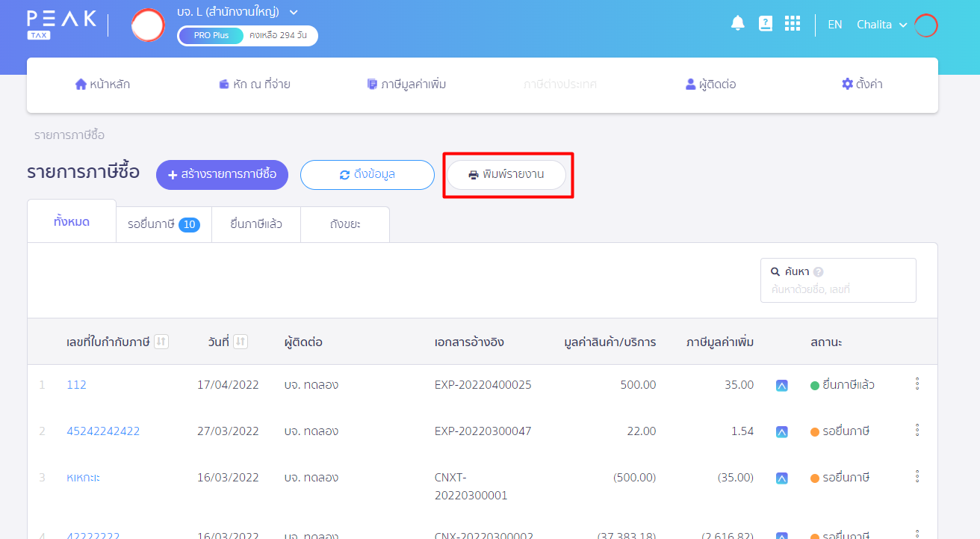Open the help guide book icon
Viewport: 980px width, 539px height.
pyautogui.click(x=766, y=23)
